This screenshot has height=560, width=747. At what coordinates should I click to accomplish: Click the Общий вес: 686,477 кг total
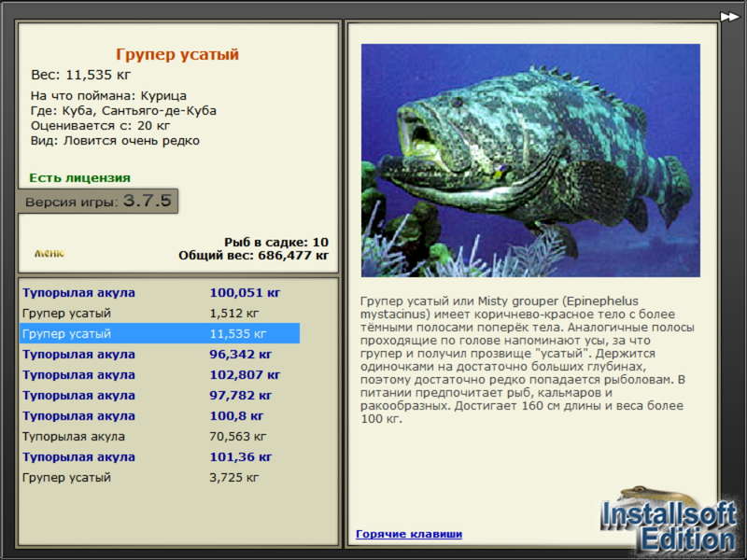253,255
